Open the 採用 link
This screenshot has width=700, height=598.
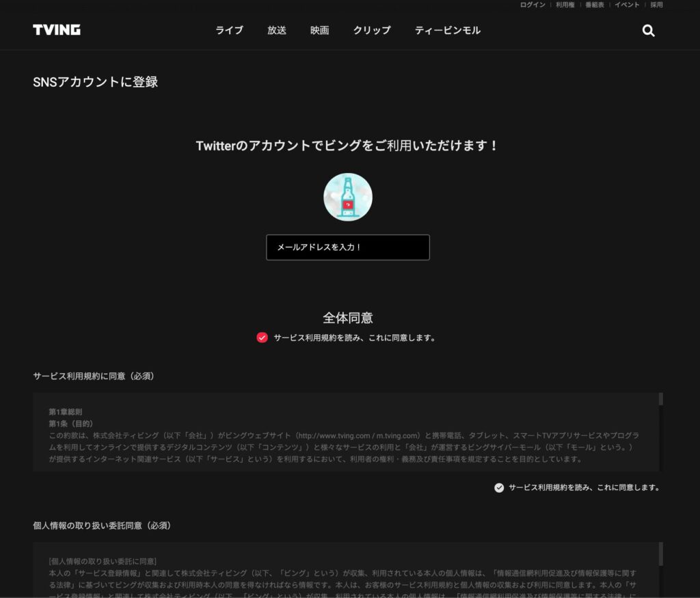656,5
